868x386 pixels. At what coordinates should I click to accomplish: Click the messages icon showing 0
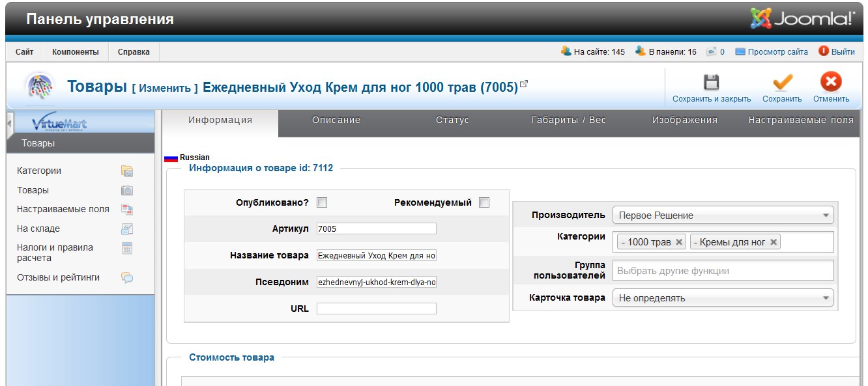pyautogui.click(x=712, y=51)
